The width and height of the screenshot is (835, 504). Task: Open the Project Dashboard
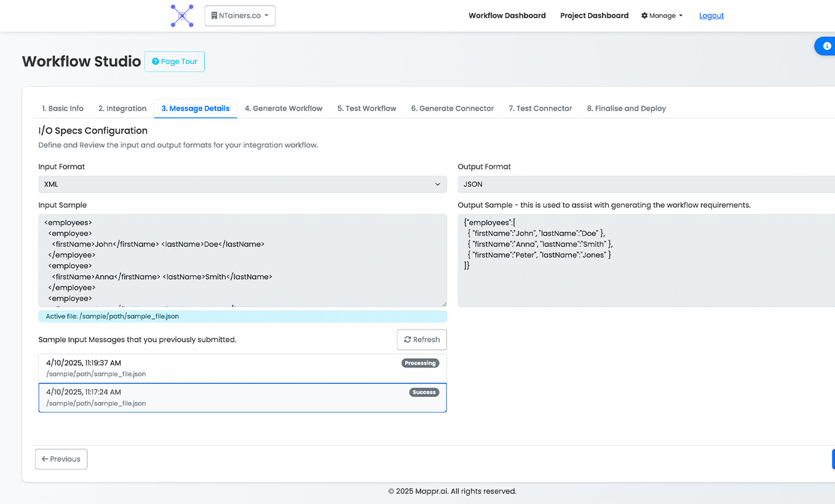coord(594,16)
